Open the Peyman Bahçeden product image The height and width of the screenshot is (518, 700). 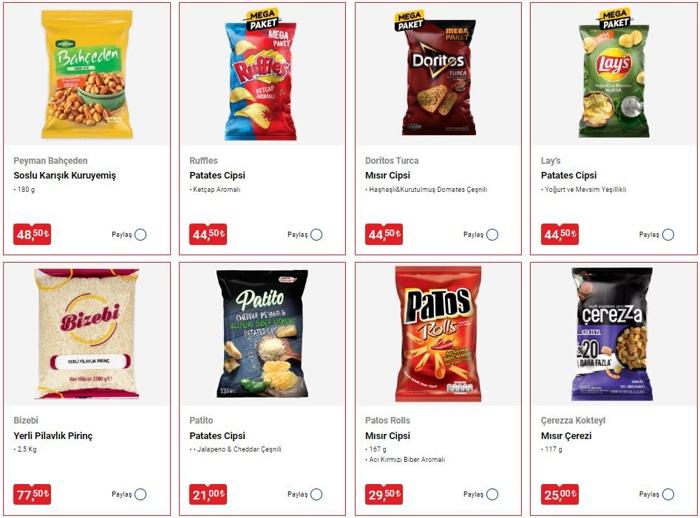(x=87, y=74)
